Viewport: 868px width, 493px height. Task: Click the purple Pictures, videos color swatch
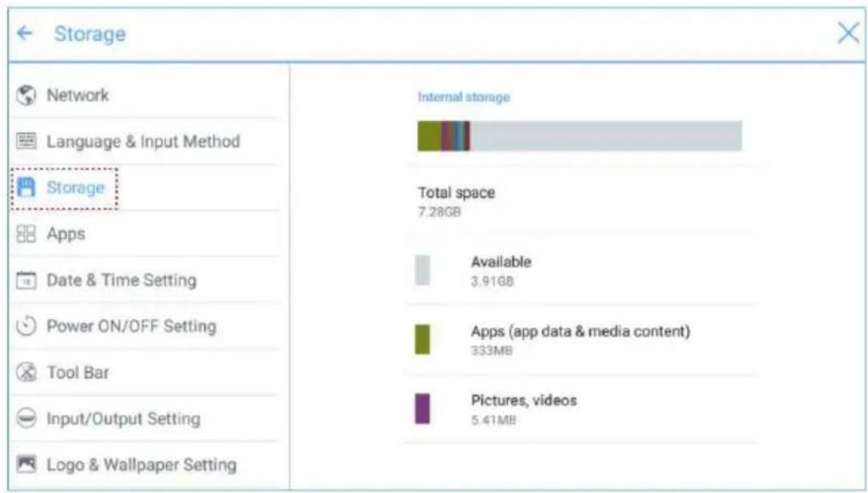point(422,408)
